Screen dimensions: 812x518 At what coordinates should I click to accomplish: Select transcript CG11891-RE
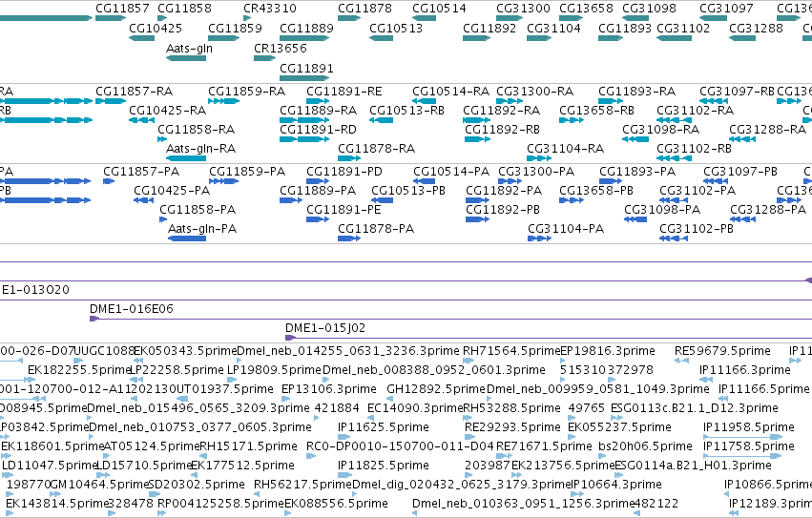coord(344,92)
